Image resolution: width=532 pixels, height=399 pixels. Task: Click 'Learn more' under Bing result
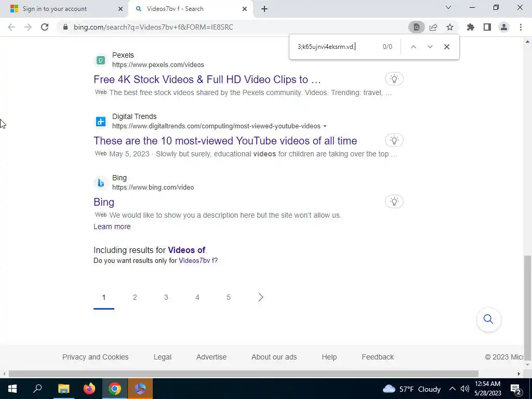[x=112, y=227]
